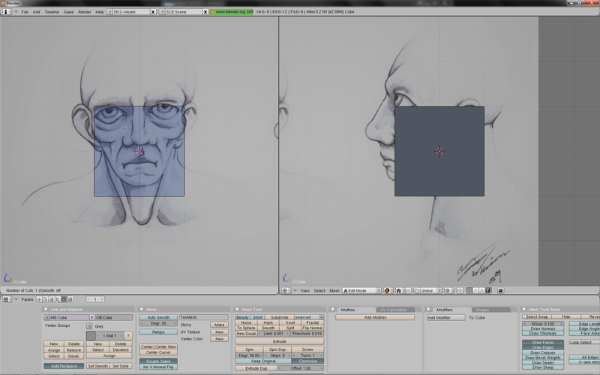
Task: Open the Loop Select dropdown
Action: [x=584, y=342]
